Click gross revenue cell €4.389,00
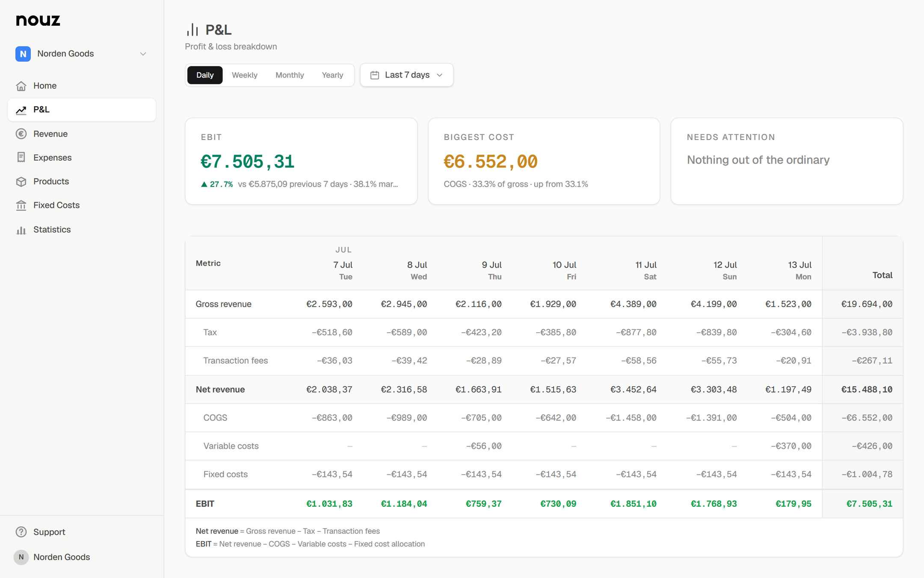Viewport: 924px width, 578px height. [x=633, y=304]
